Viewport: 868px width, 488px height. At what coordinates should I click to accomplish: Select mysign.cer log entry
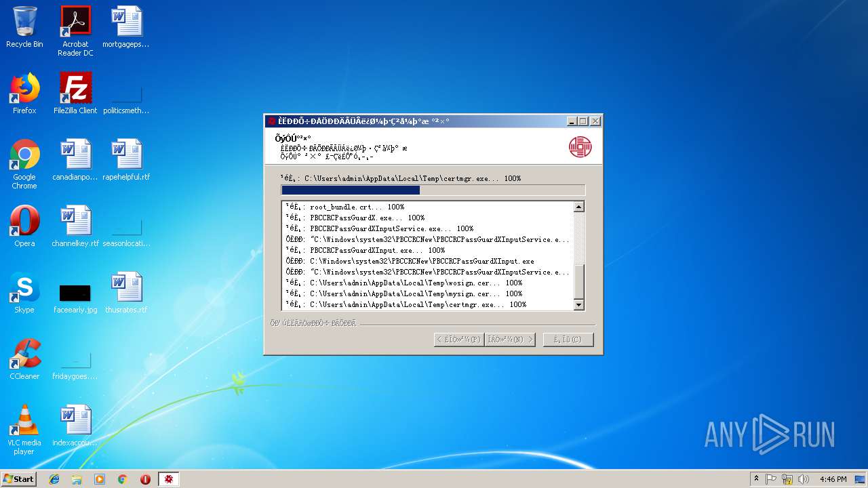(x=404, y=293)
